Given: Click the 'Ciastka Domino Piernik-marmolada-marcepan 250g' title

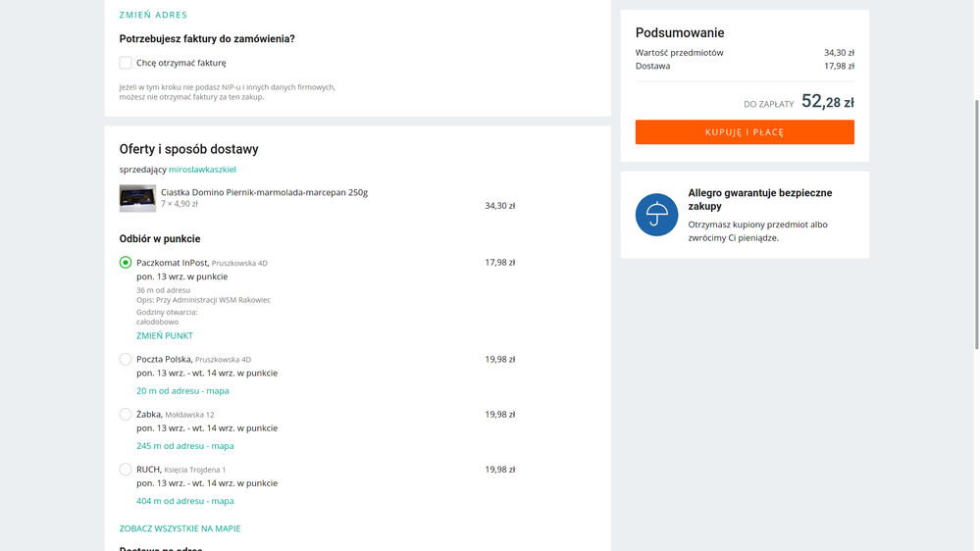Looking at the screenshot, I should pyautogui.click(x=264, y=192).
